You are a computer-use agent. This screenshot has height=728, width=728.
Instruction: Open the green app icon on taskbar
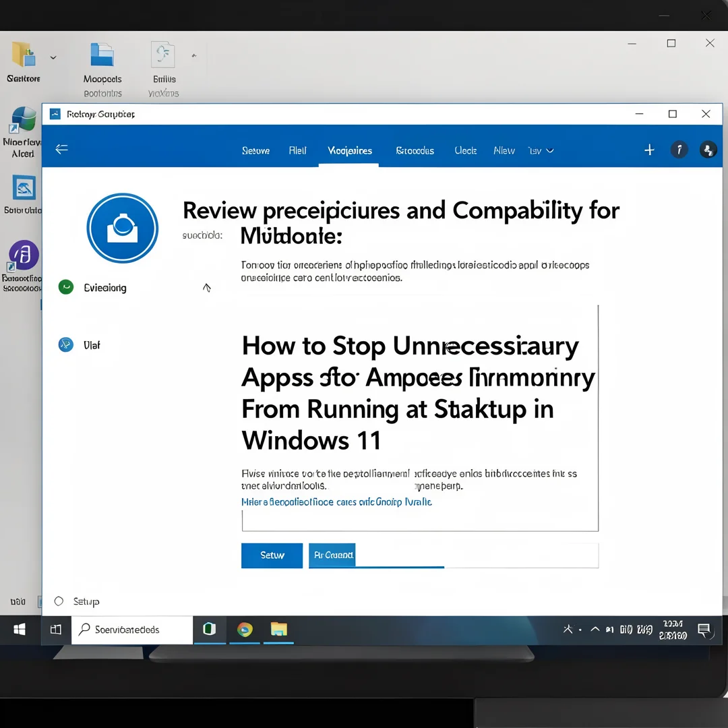[x=210, y=629]
